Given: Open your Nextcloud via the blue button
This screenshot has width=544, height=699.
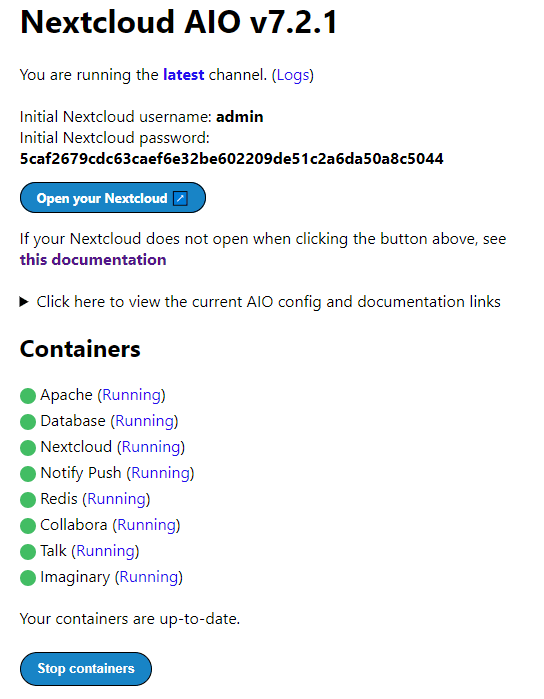Looking at the screenshot, I should point(113,197).
